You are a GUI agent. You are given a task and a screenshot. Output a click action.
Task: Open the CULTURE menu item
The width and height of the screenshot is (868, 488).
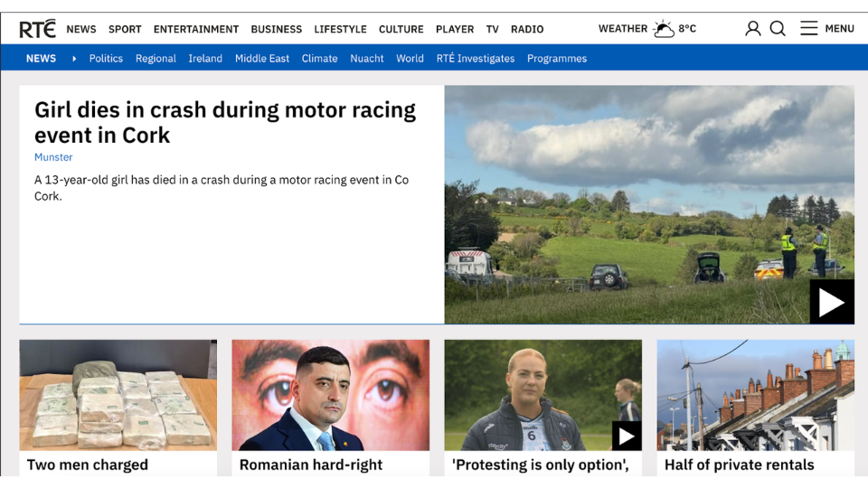(x=401, y=29)
